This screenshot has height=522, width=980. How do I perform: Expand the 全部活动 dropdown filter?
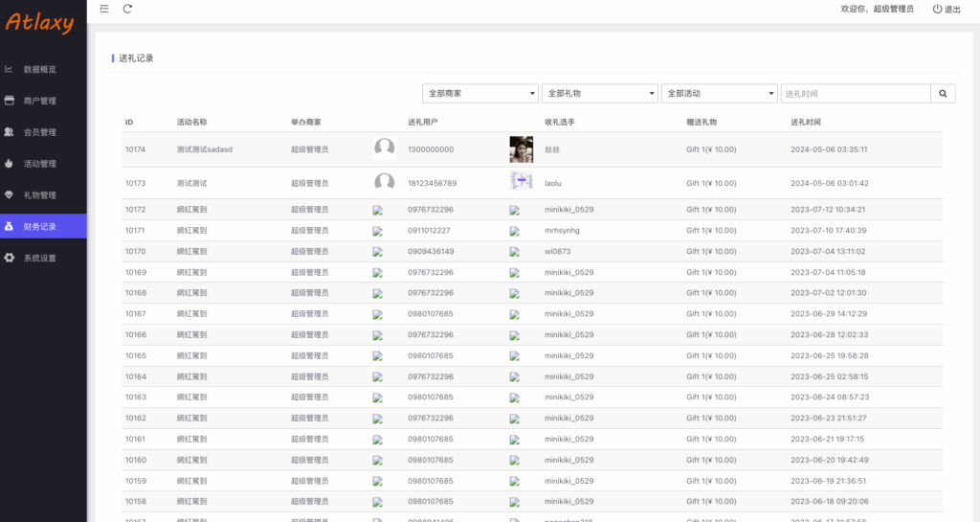(x=719, y=94)
